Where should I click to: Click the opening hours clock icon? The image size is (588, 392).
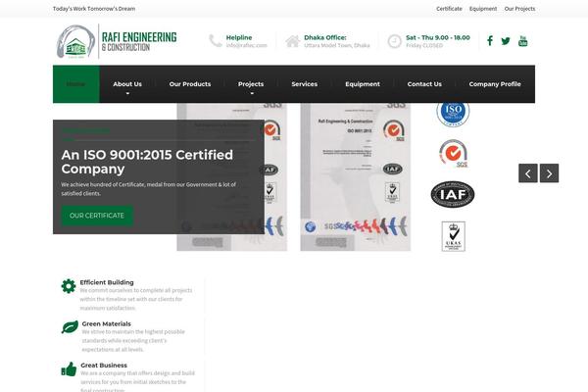click(x=394, y=41)
